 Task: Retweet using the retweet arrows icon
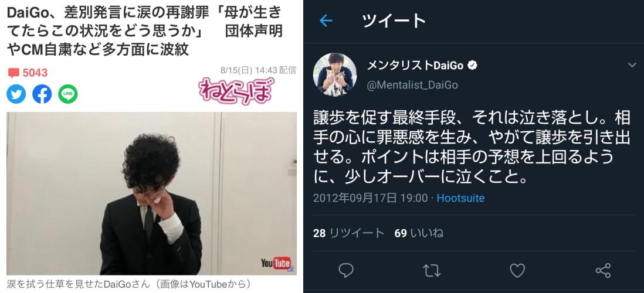coord(432,270)
